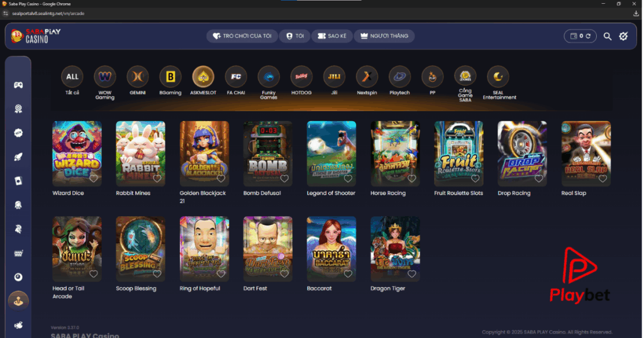Click the Horse Racing title text
The height and width of the screenshot is (338, 644).
click(388, 194)
